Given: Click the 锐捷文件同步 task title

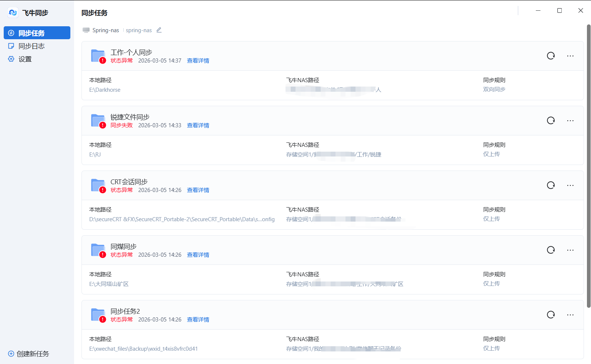Looking at the screenshot, I should [x=130, y=117].
